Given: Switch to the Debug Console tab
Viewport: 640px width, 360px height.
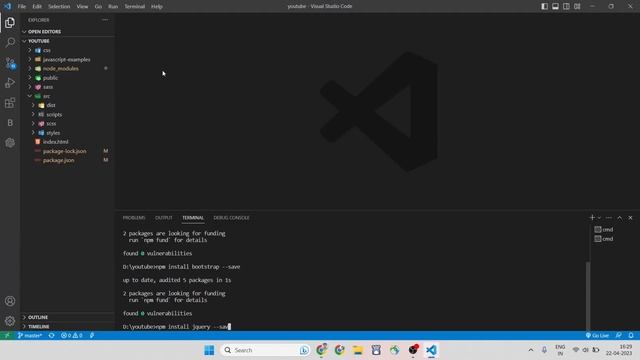Looking at the screenshot, I should point(231,218).
